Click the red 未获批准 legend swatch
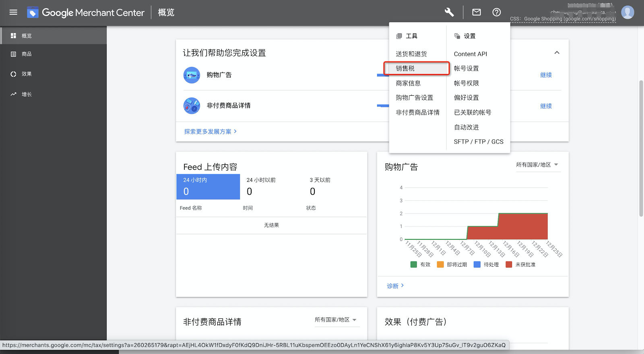 pyautogui.click(x=509, y=265)
